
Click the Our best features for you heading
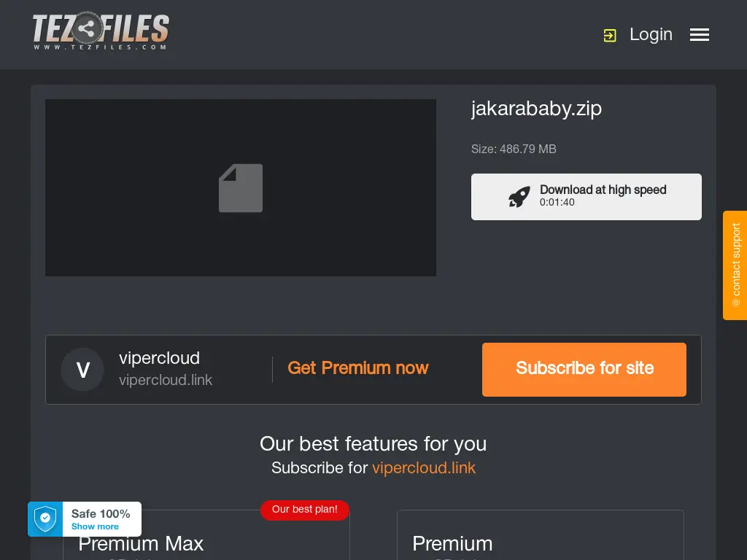pos(373,444)
